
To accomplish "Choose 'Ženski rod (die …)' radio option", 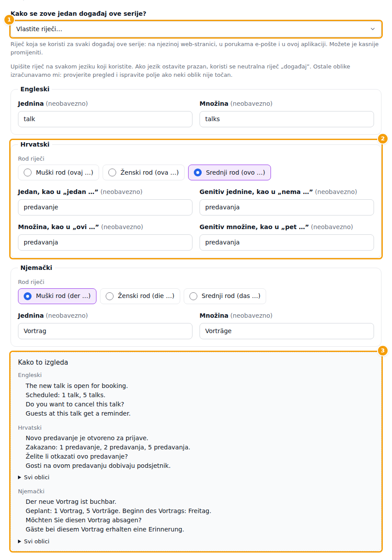I will point(140,296).
